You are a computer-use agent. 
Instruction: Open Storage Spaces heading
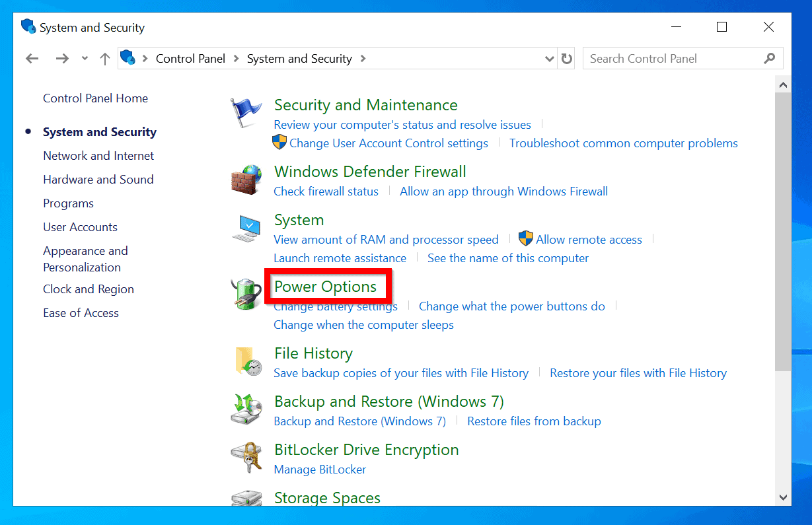328,498
